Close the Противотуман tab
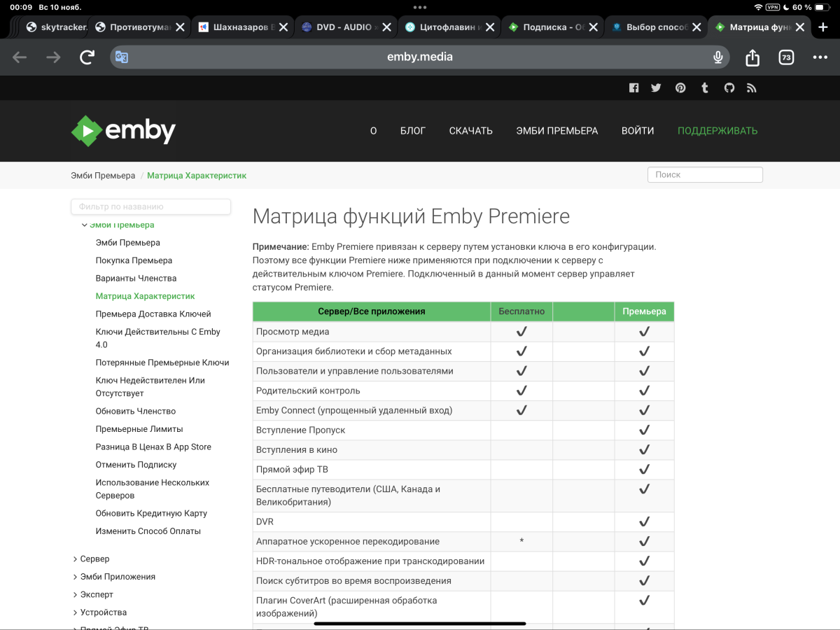 click(180, 27)
